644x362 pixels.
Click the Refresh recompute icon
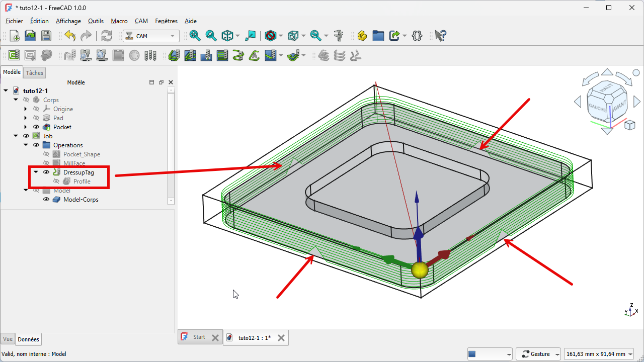(x=107, y=36)
